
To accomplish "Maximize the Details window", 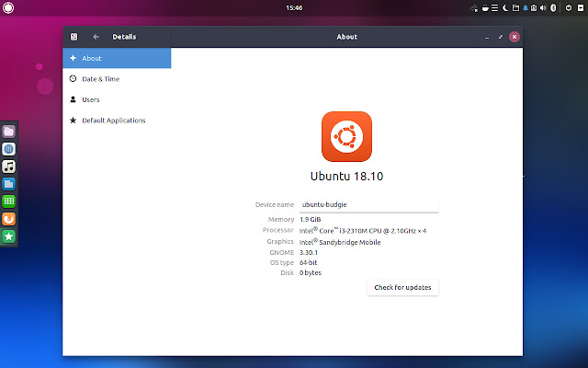I will point(500,37).
